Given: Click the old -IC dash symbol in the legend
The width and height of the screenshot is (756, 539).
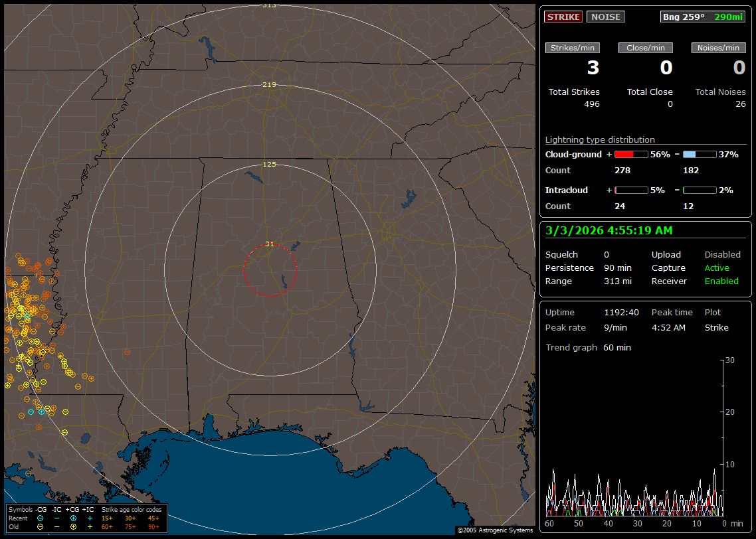Looking at the screenshot, I should [x=56, y=526].
